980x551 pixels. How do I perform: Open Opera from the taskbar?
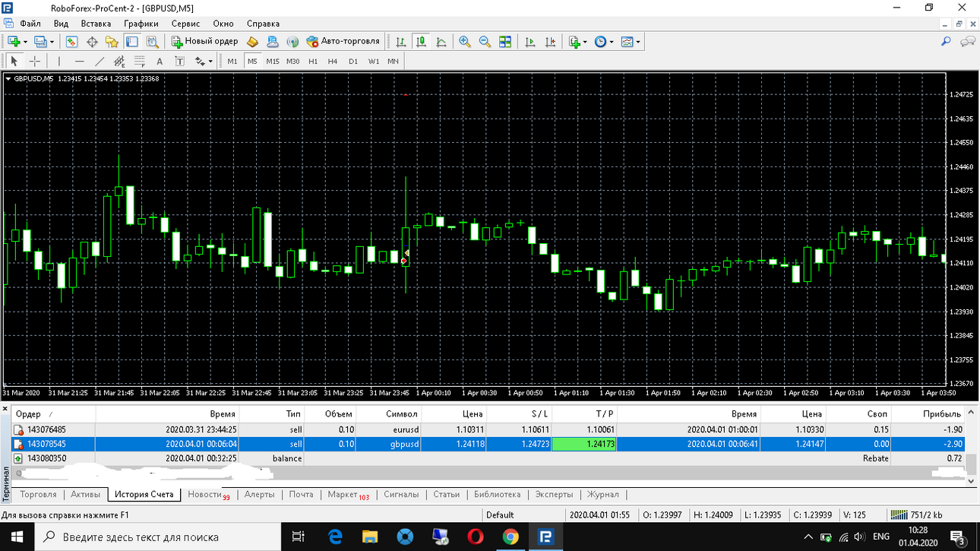tap(476, 537)
